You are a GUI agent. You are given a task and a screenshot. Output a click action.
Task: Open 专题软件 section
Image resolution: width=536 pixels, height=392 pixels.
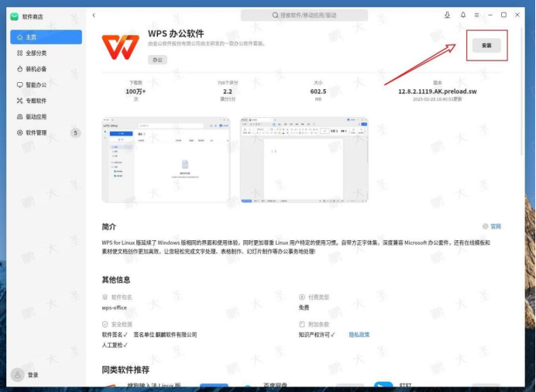tap(46, 101)
